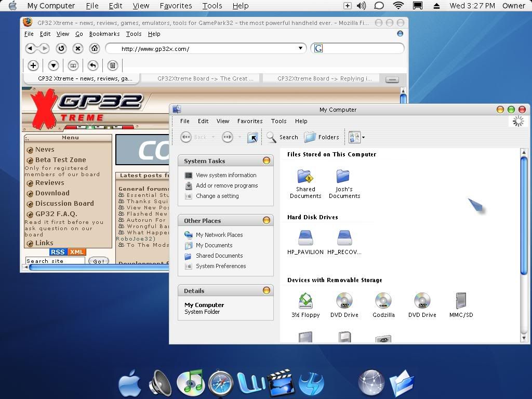
Task: Switch to GP32Xtreme Board The Great tab
Action: pos(200,78)
